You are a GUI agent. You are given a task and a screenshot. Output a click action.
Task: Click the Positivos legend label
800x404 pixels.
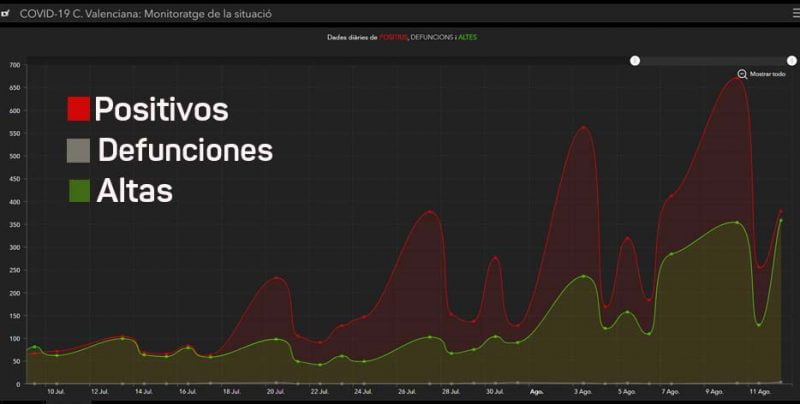(161, 110)
